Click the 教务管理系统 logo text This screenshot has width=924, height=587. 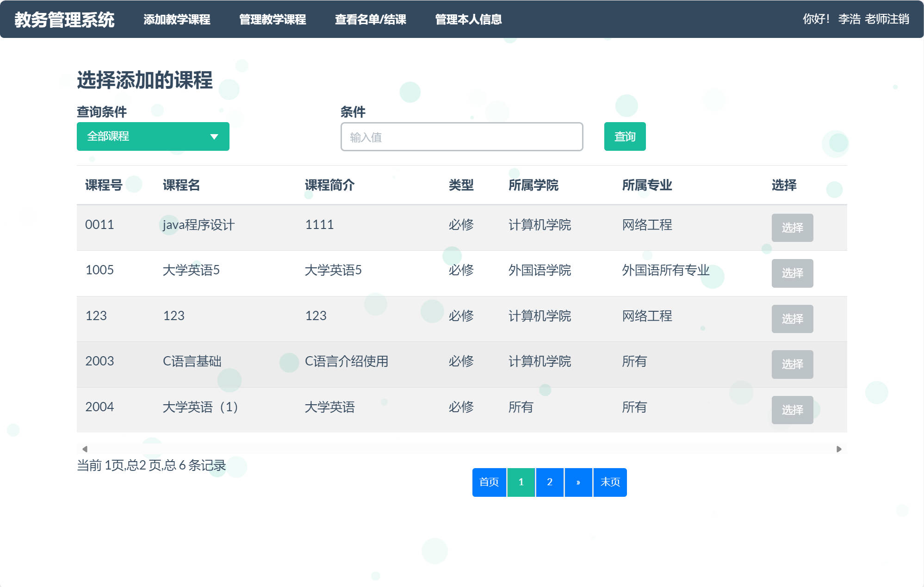coord(65,19)
